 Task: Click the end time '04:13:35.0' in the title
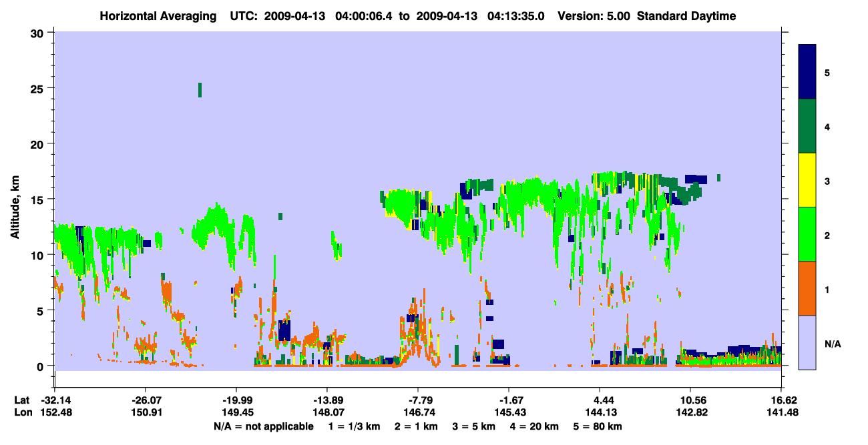[515, 16]
